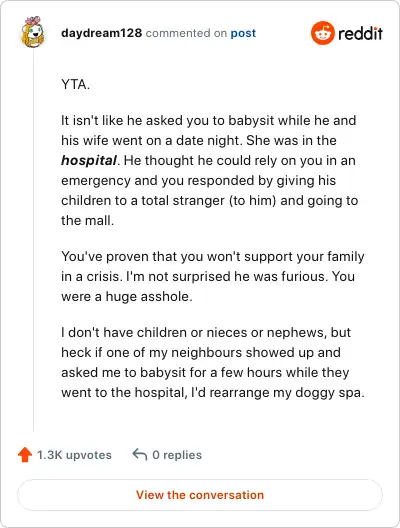Click the 'YTA.' verdict line
This screenshot has height=528, width=400.
click(x=75, y=84)
